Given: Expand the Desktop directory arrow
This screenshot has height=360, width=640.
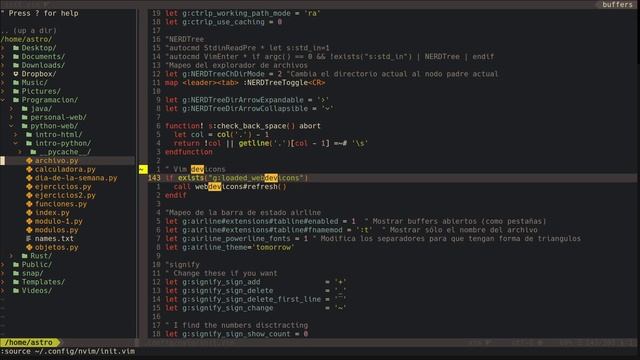Looking at the screenshot, I should [3, 48].
